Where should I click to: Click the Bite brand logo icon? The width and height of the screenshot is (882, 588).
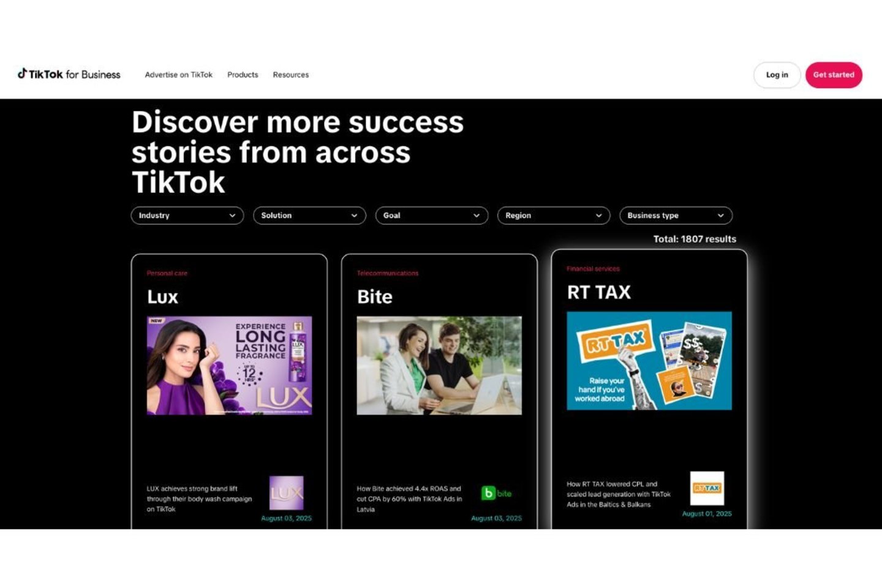(496, 493)
